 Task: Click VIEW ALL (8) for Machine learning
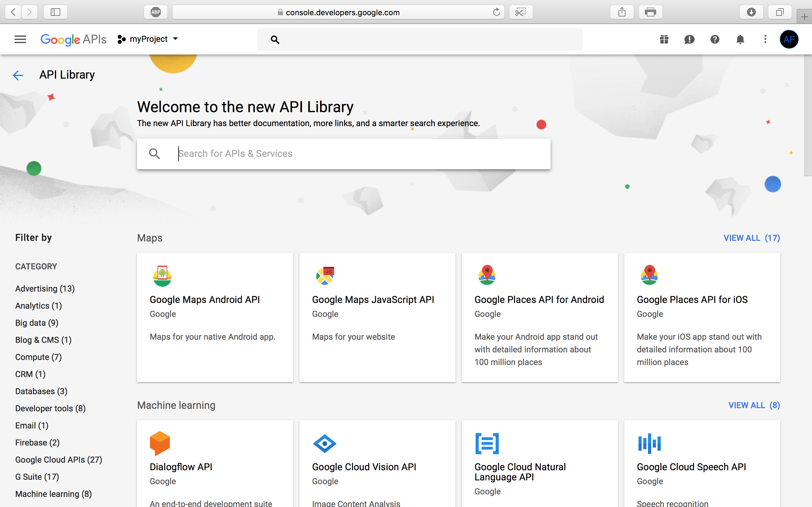click(x=754, y=405)
